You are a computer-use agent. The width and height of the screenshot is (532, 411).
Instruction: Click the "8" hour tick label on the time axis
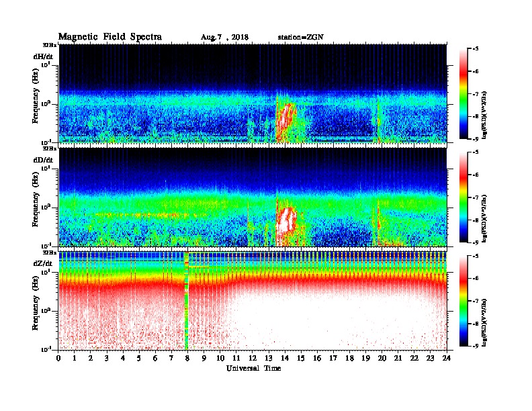coord(187,359)
